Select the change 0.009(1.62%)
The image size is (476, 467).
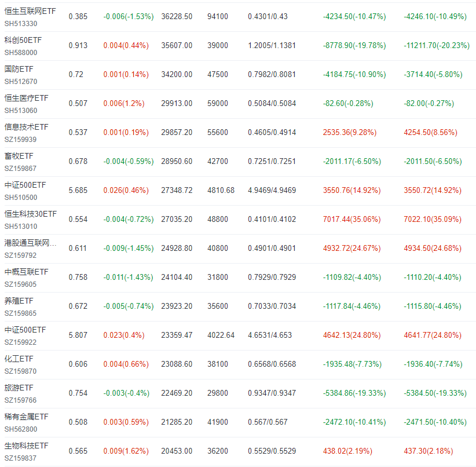tap(126, 451)
